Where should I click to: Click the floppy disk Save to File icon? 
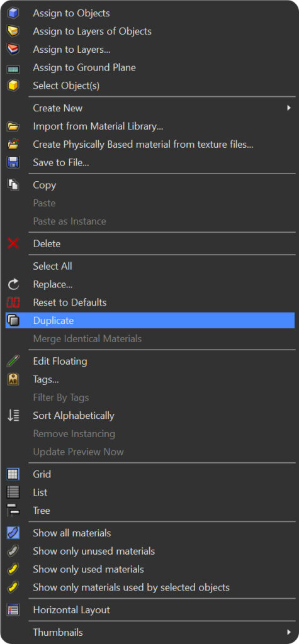tap(13, 163)
